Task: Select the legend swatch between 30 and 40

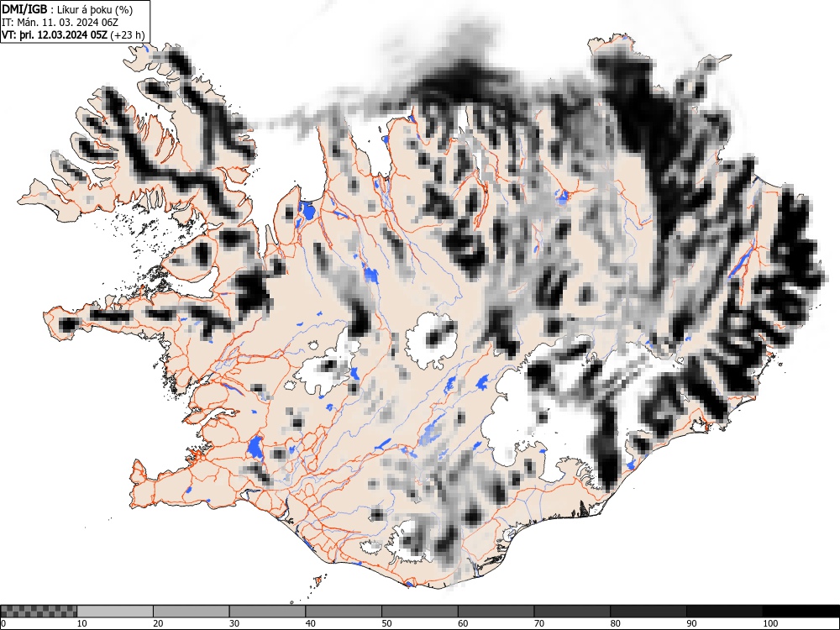Action: [x=267, y=612]
